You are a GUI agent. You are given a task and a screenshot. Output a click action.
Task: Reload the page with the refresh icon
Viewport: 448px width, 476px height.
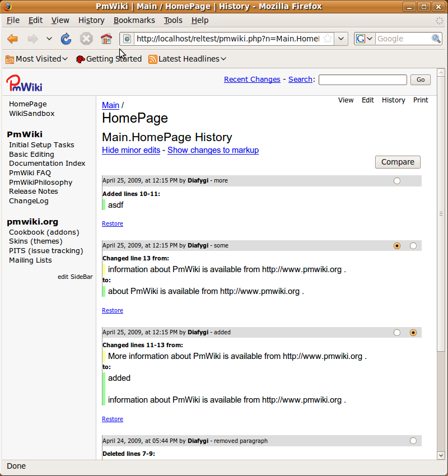pyautogui.click(x=66, y=39)
